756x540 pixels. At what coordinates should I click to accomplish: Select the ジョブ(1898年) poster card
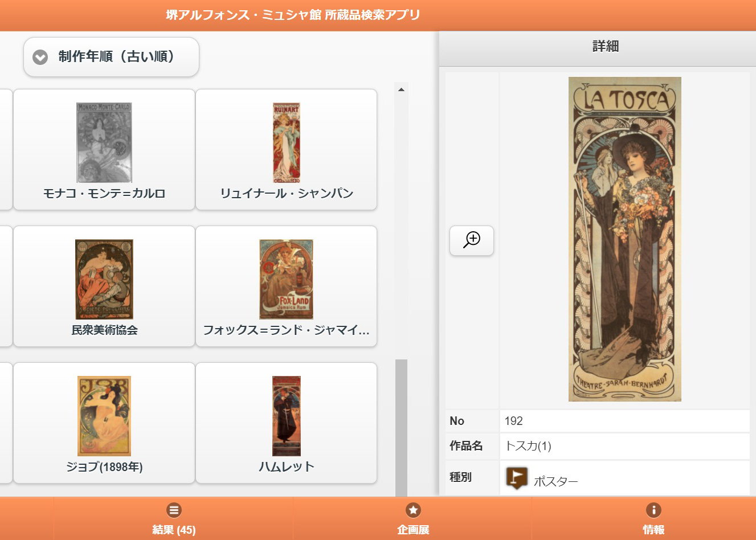pyautogui.click(x=104, y=423)
